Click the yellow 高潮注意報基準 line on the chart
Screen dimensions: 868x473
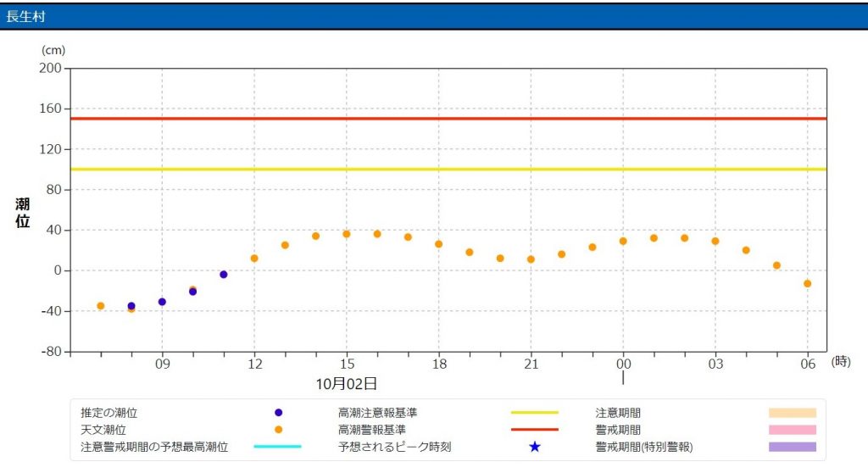[448, 169]
